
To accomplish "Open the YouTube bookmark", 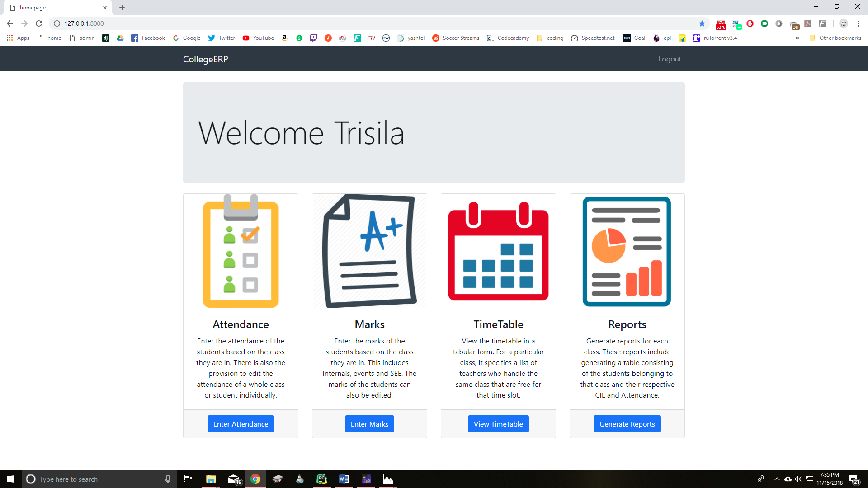I will coord(258,38).
